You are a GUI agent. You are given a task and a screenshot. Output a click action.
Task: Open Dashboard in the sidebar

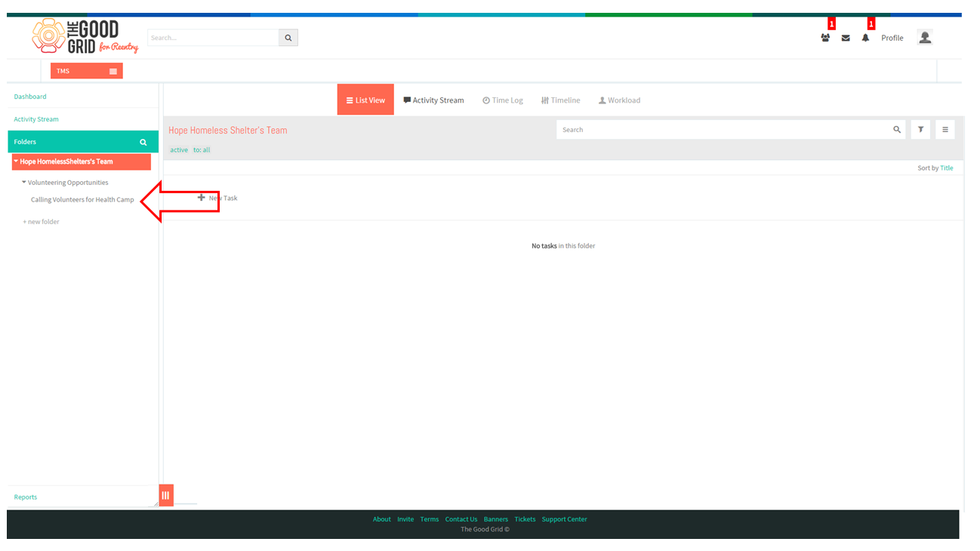point(30,97)
